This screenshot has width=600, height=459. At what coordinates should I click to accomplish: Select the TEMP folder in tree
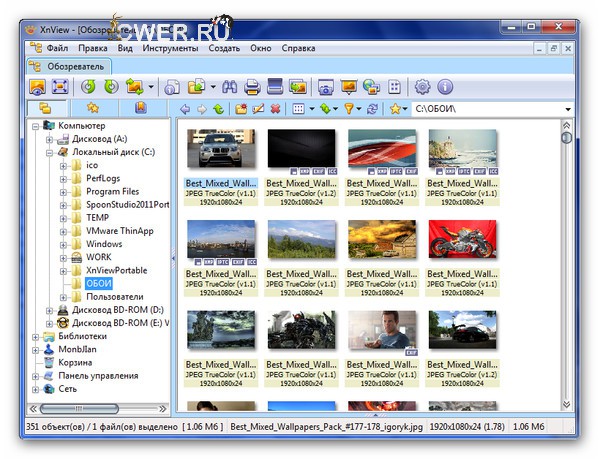click(x=97, y=218)
